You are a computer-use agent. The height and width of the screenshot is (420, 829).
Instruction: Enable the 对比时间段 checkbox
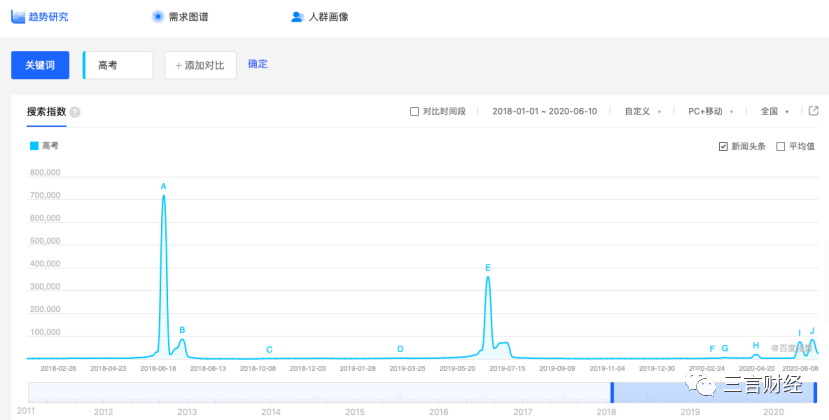[414, 112]
